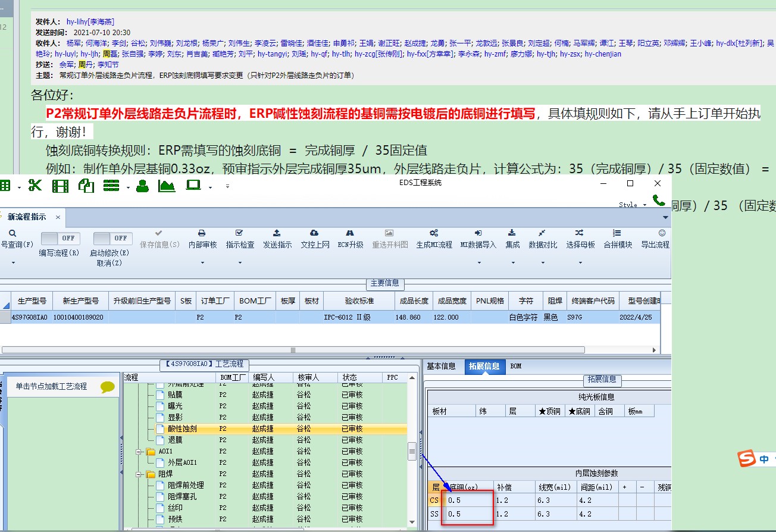Collapse the 阻焊 tree node
The width and height of the screenshot is (776, 532).
(x=140, y=474)
